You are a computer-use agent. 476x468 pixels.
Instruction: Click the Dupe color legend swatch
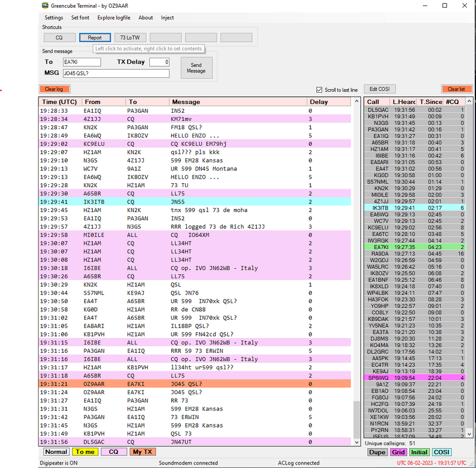377,452
